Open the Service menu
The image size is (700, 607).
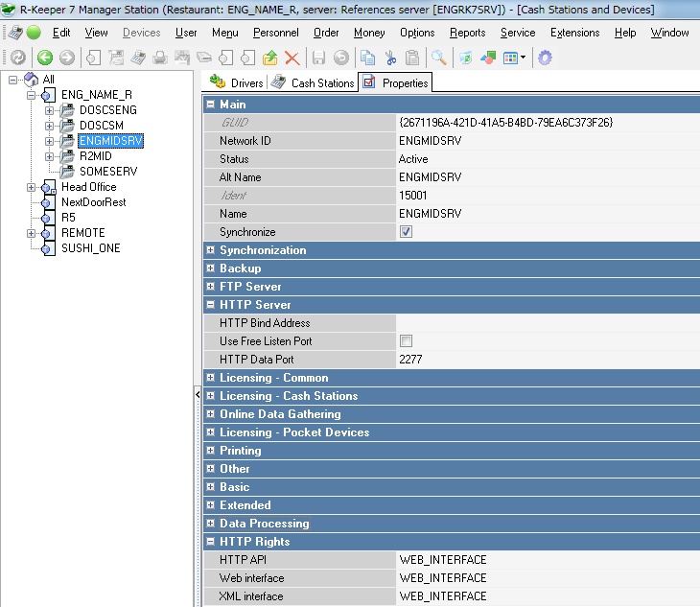tap(518, 33)
